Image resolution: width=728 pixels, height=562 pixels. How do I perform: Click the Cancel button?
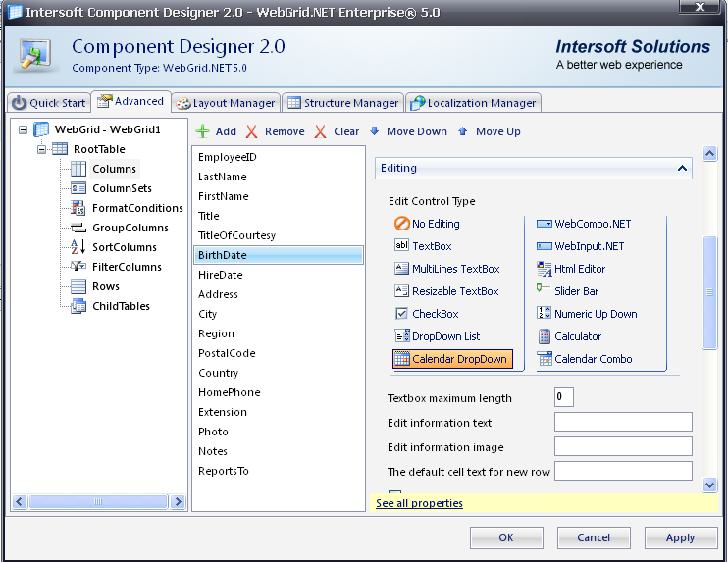tap(594, 537)
